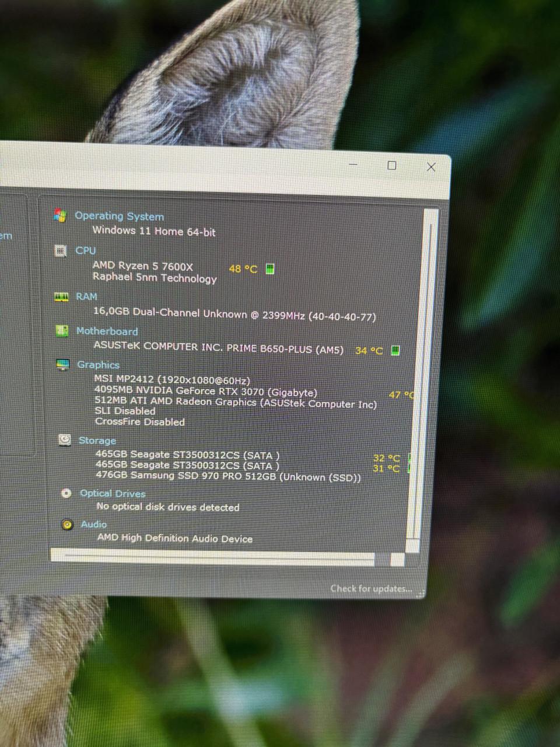The width and height of the screenshot is (560, 747).
Task: Click the 31 °C drive temperature value
Action: (x=387, y=468)
